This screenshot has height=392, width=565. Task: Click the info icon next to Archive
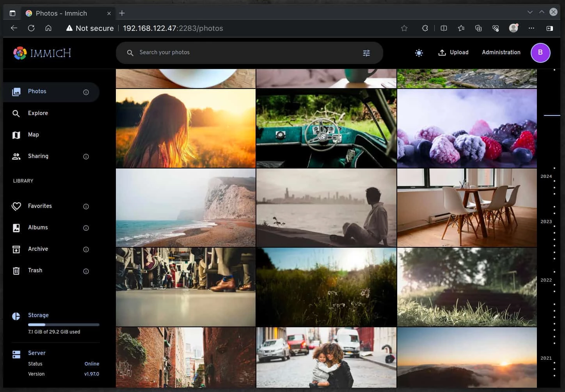coord(86,249)
